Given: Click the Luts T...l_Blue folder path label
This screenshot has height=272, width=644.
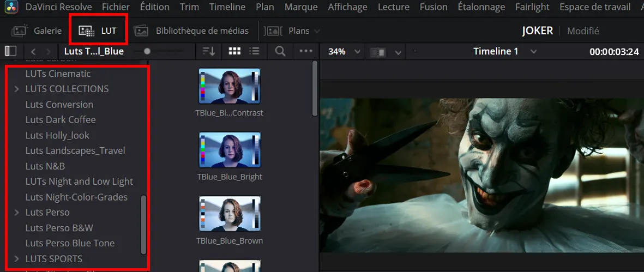Looking at the screenshot, I should click(94, 51).
